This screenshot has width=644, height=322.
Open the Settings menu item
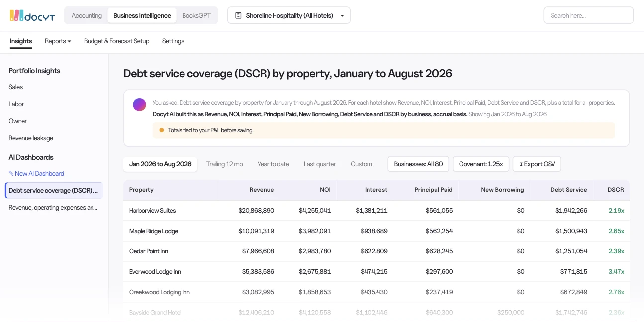pos(173,41)
